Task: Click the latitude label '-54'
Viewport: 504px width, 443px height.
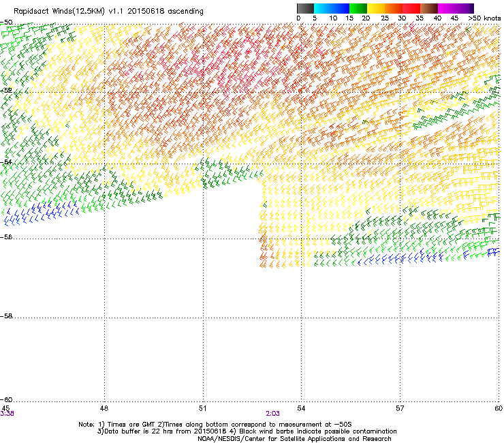Action: coord(6,162)
